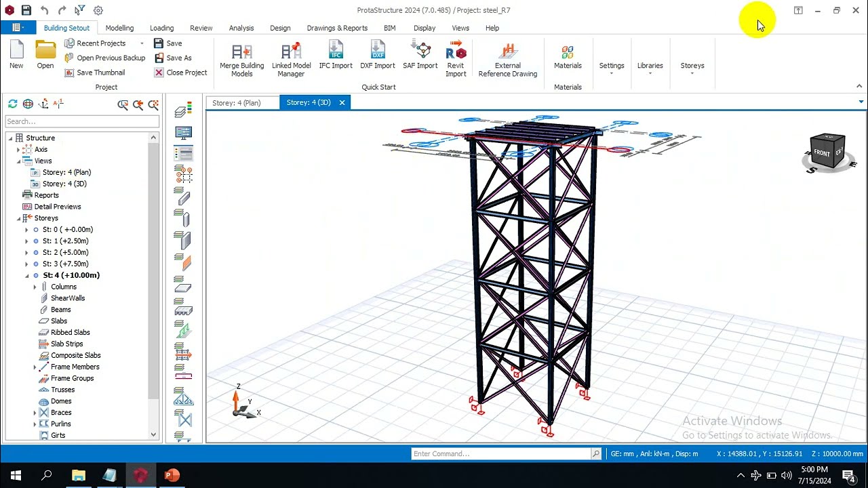
Task: Select Storey: 4 (3D) in the Views tree
Action: 64,184
